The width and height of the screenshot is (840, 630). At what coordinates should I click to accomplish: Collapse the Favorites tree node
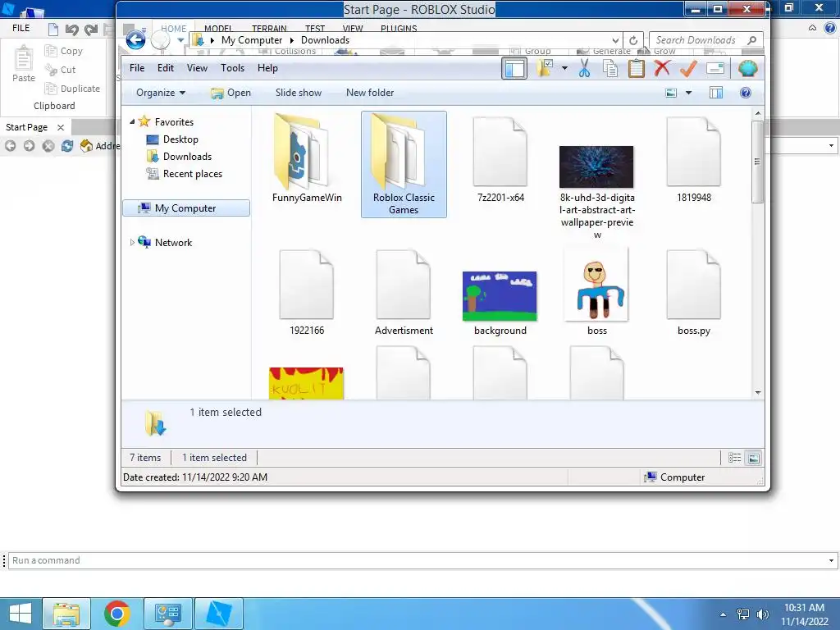132,122
